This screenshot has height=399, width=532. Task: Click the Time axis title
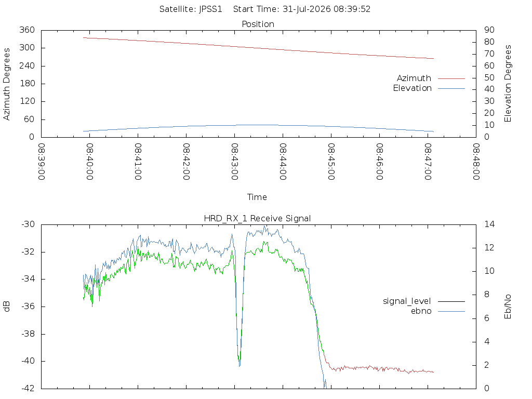pyautogui.click(x=257, y=197)
